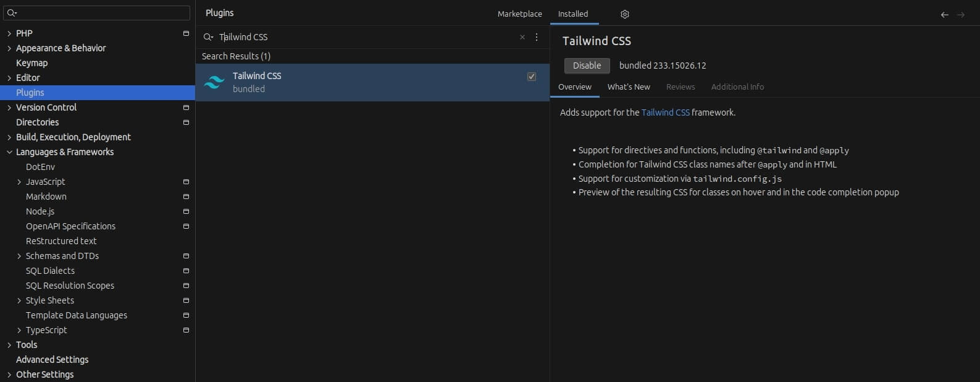Click the 'bundled 233.15026.12' version text

(x=663, y=66)
